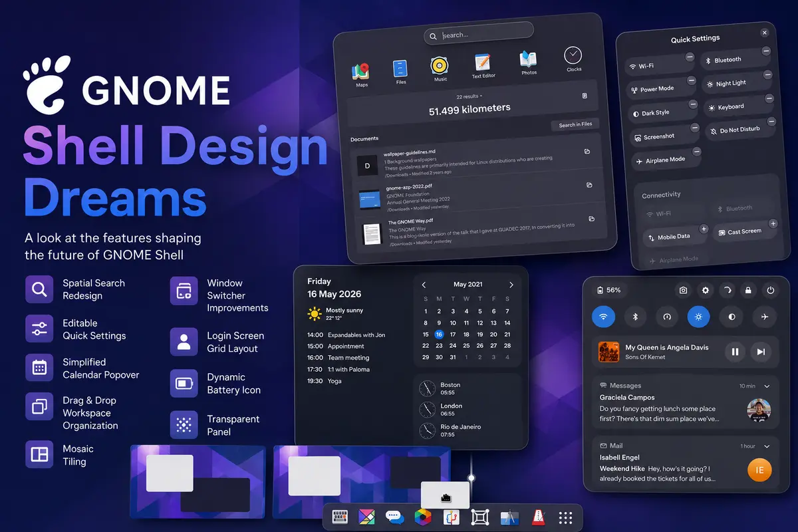Remove the Do Not Disturb tile

click(771, 122)
